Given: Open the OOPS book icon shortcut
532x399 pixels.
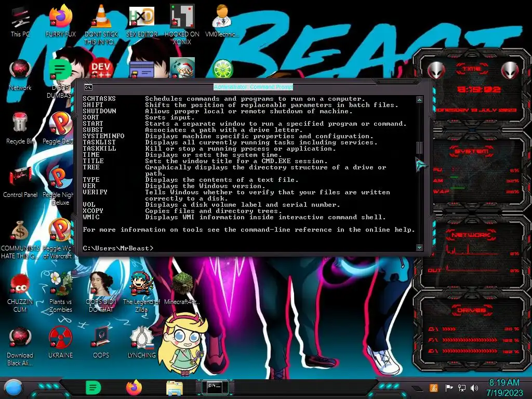Looking at the screenshot, I should (101, 343).
